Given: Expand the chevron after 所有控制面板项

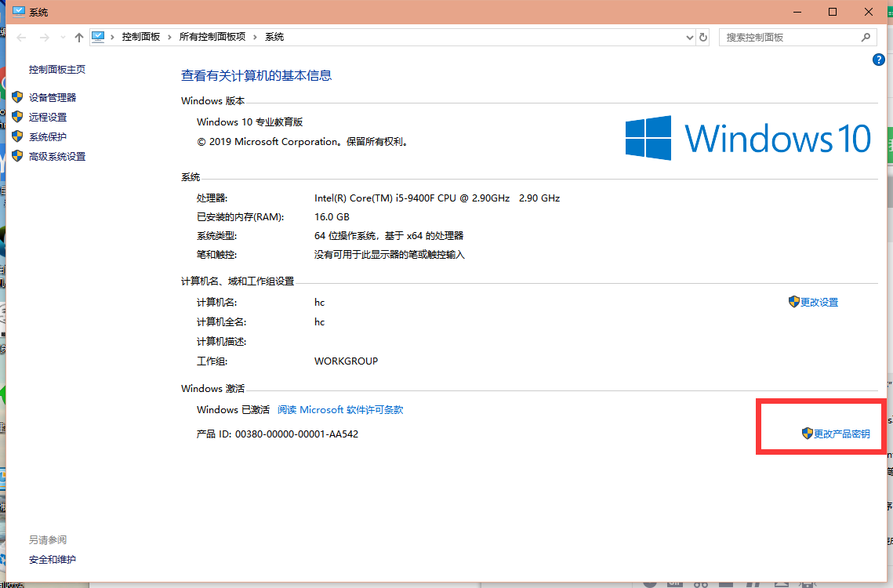Looking at the screenshot, I should point(255,36).
